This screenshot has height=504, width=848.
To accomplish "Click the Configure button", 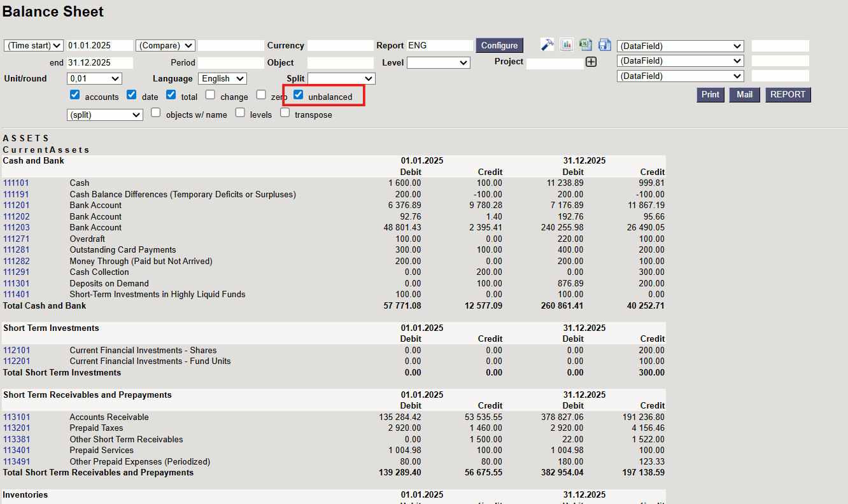I will pyautogui.click(x=499, y=45).
